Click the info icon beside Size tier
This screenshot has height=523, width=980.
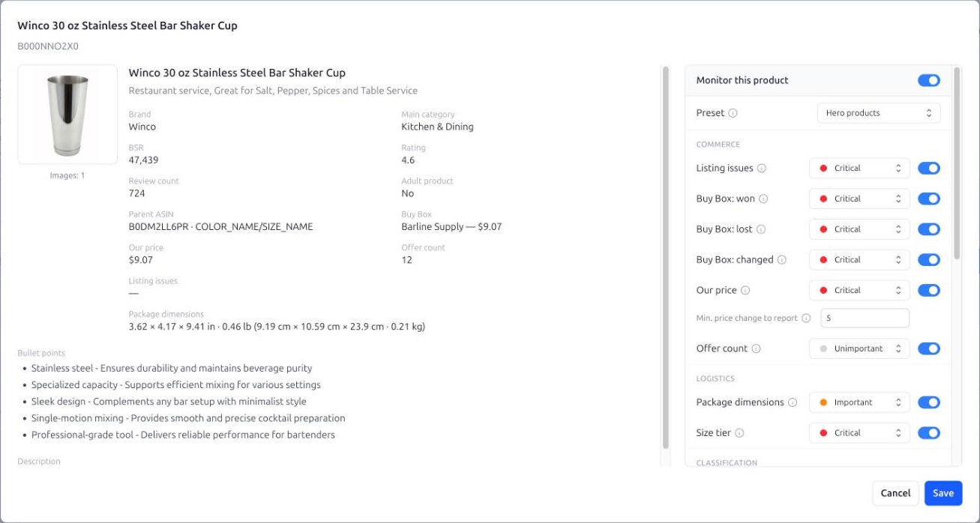tap(739, 433)
